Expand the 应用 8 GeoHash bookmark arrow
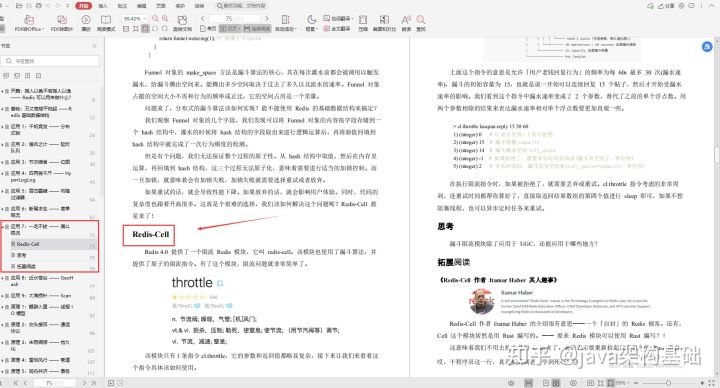The image size is (720, 388). (2, 278)
